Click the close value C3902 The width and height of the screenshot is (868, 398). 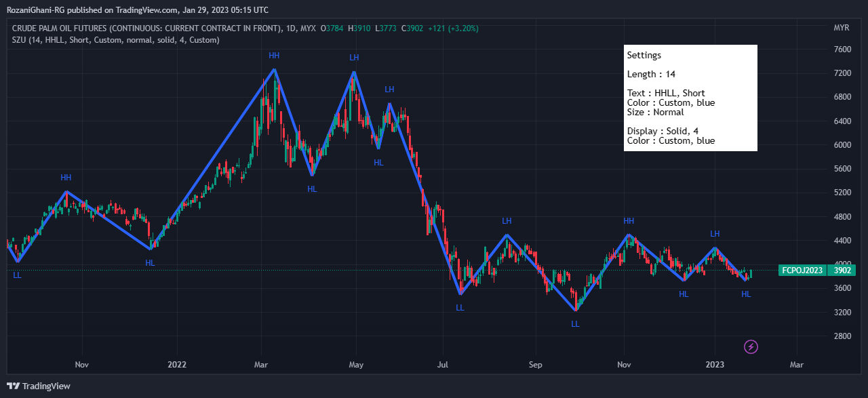412,28
